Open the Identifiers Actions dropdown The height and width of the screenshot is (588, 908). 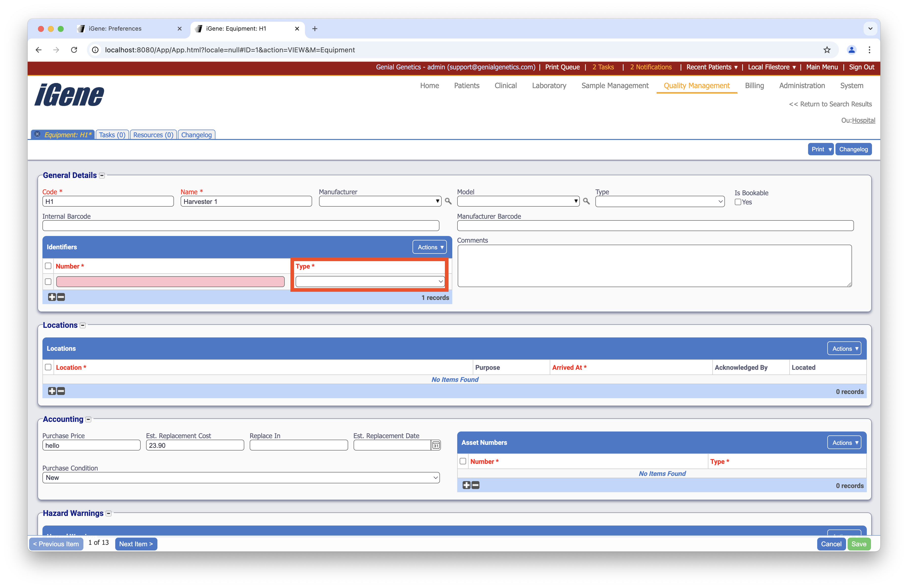pyautogui.click(x=430, y=247)
